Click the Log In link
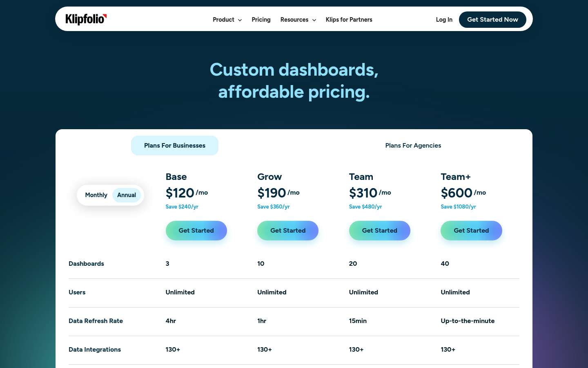The width and height of the screenshot is (588, 368). point(444,20)
